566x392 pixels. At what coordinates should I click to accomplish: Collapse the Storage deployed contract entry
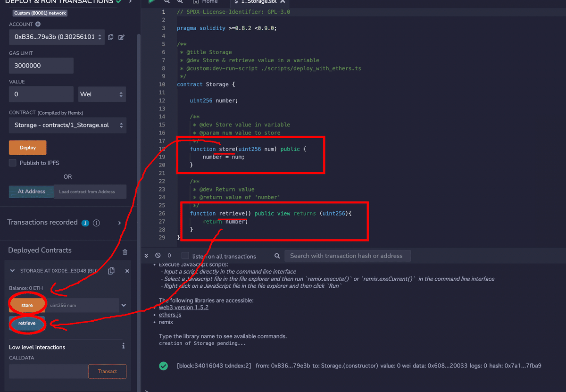[12, 271]
